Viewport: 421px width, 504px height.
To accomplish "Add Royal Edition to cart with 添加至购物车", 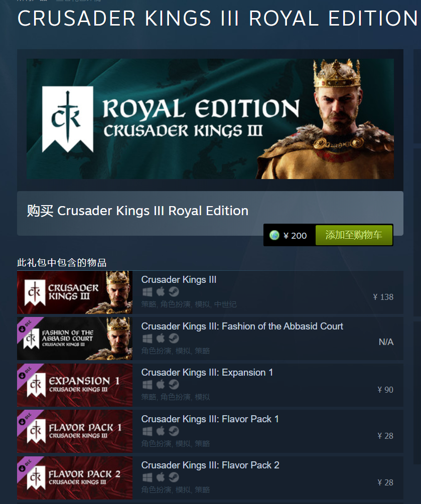I will coord(354,235).
